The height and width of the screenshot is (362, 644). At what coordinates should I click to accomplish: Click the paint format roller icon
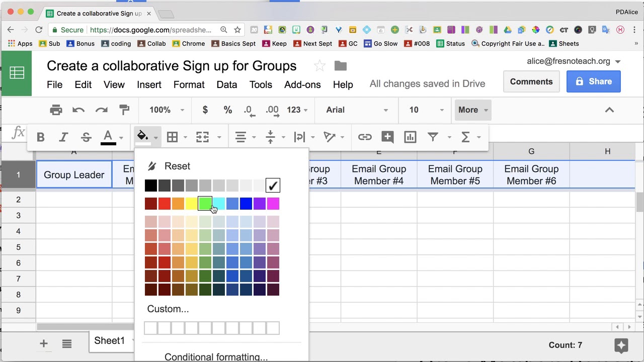tap(124, 110)
